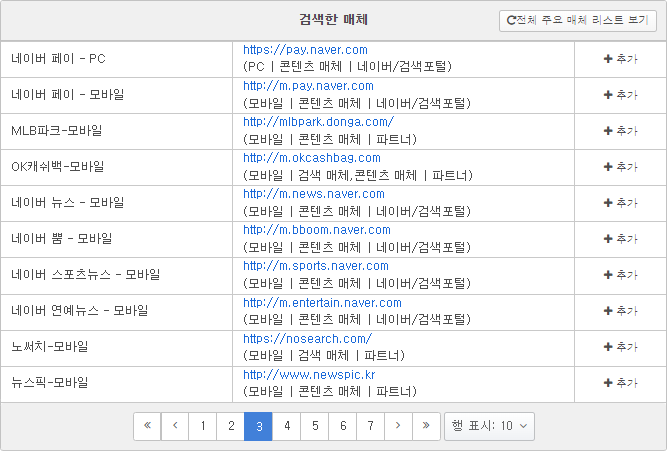This screenshot has height=451, width=667.
Task: Add 노써치-모바일 with 추가 button
Action: pos(621,347)
